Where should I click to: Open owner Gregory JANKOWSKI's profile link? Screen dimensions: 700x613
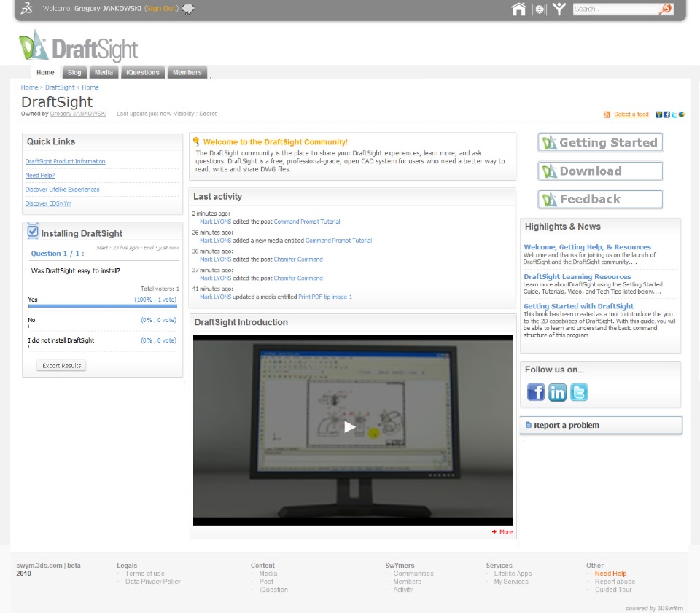click(x=78, y=114)
